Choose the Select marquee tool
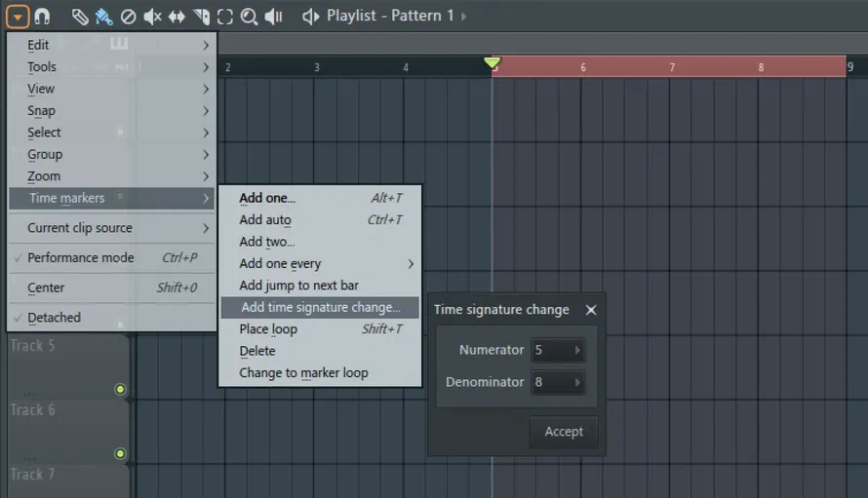The width and height of the screenshot is (868, 498). point(224,18)
